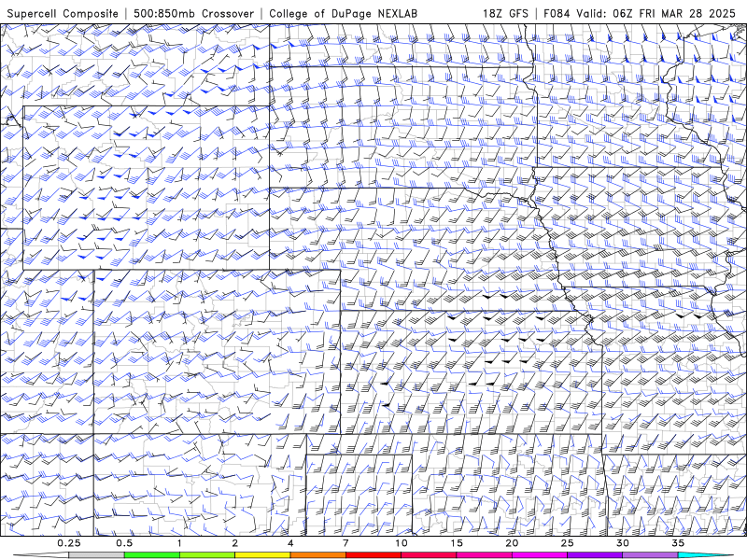The image size is (747, 560).
Task: Click the F084 Valid 06Z FRI MAR 28 2025 text
Action: point(640,13)
